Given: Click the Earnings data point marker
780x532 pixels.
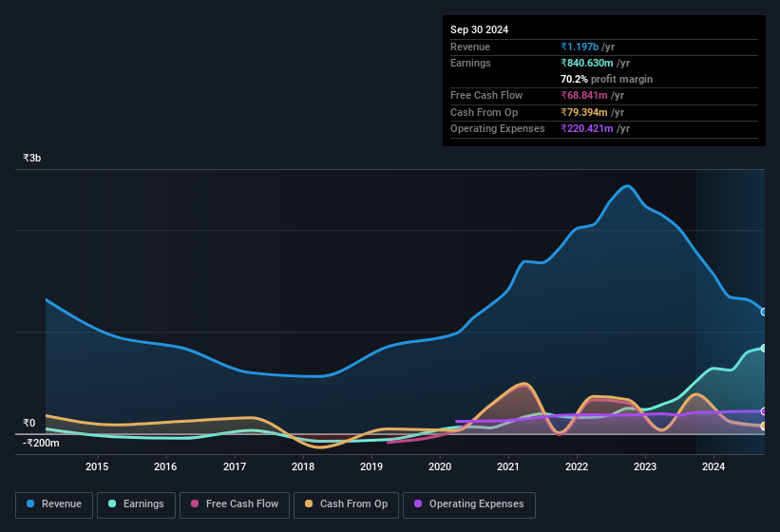Looking at the screenshot, I should click(x=764, y=348).
